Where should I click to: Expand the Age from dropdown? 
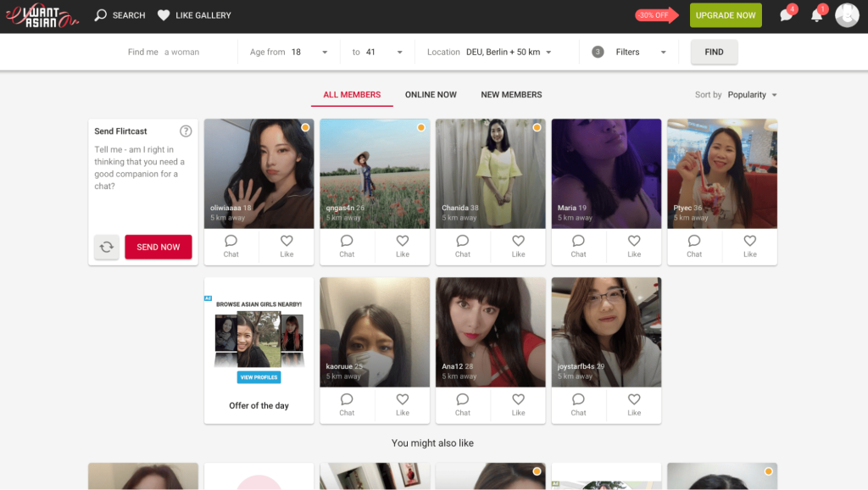(288, 52)
